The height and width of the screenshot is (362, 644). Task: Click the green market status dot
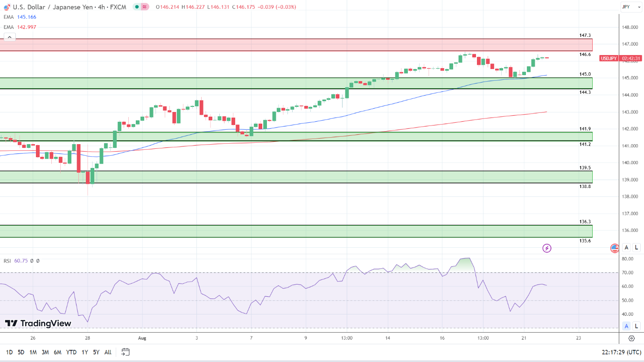click(x=136, y=7)
